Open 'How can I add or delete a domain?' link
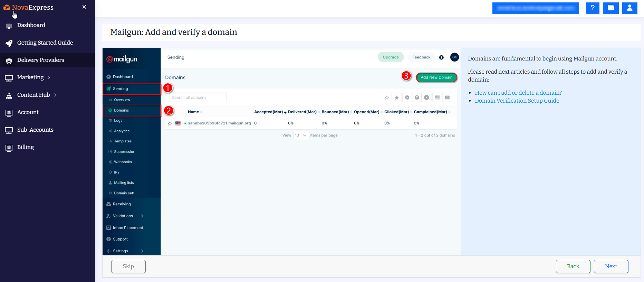The height and width of the screenshot is (282, 644). (518, 93)
